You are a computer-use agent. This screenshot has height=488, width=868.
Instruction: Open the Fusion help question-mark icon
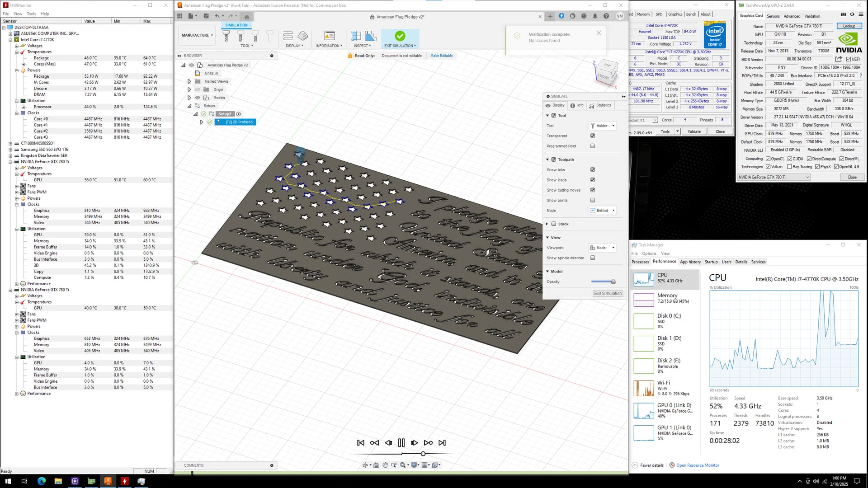click(x=606, y=16)
